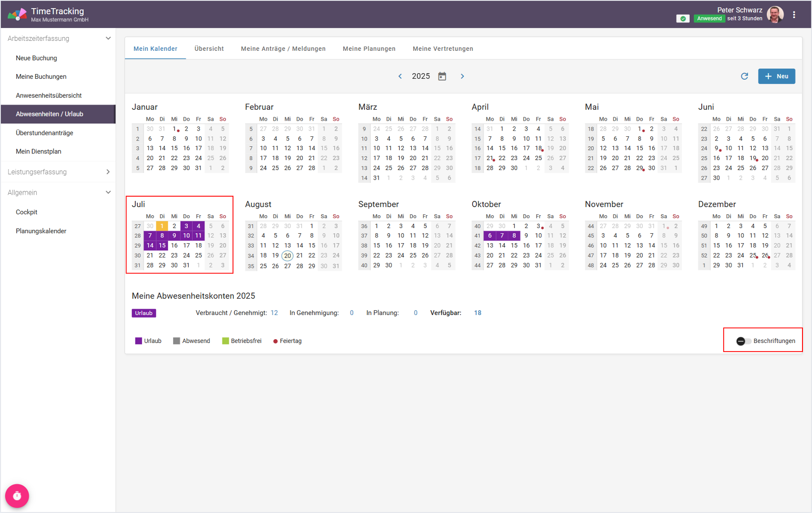Image resolution: width=812 pixels, height=513 pixels.
Task: Click Peter Schwarz profile avatar
Action: [775, 15]
